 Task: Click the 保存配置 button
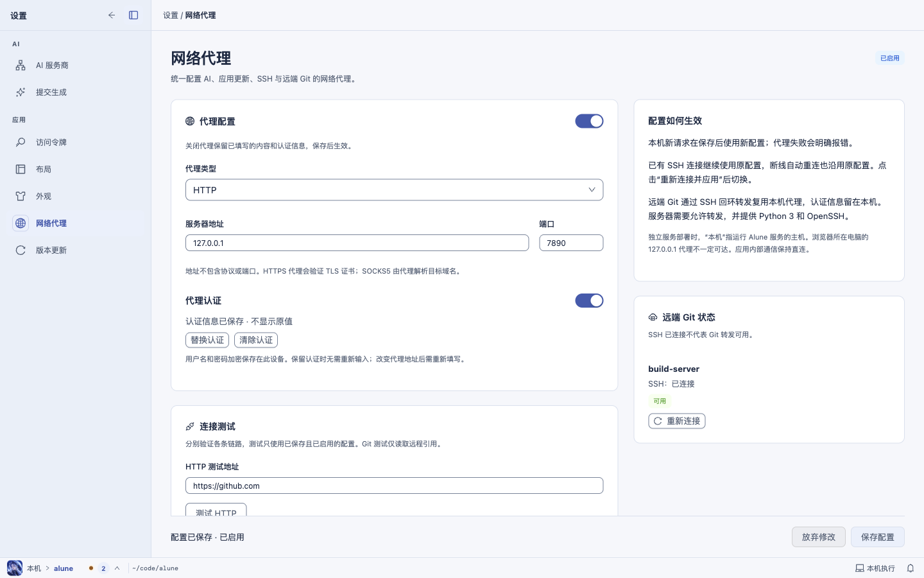pos(878,537)
